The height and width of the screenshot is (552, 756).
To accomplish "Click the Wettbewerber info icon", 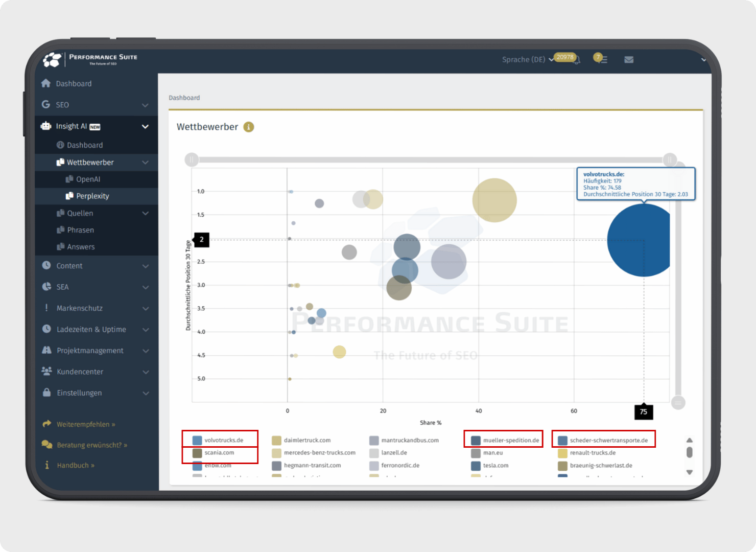I will coord(249,127).
